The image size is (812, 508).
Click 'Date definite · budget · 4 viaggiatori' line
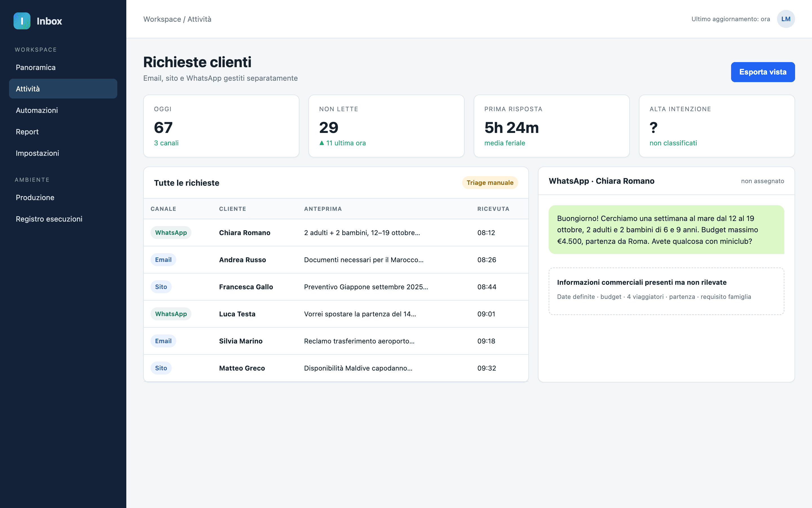pos(654,297)
